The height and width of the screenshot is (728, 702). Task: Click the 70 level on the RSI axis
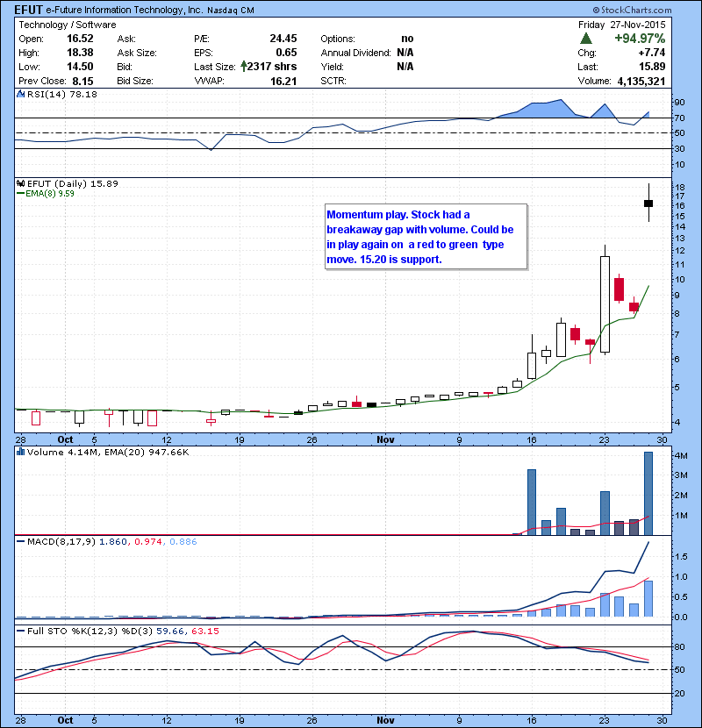[x=680, y=118]
